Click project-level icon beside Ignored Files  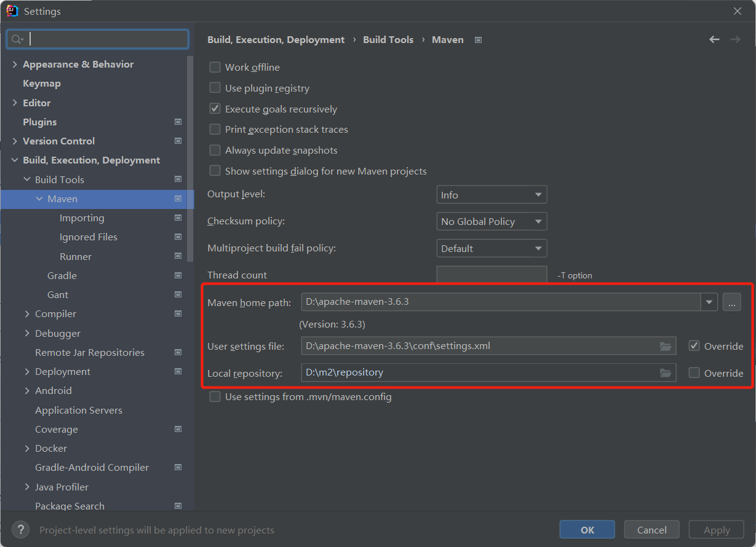[x=178, y=237]
